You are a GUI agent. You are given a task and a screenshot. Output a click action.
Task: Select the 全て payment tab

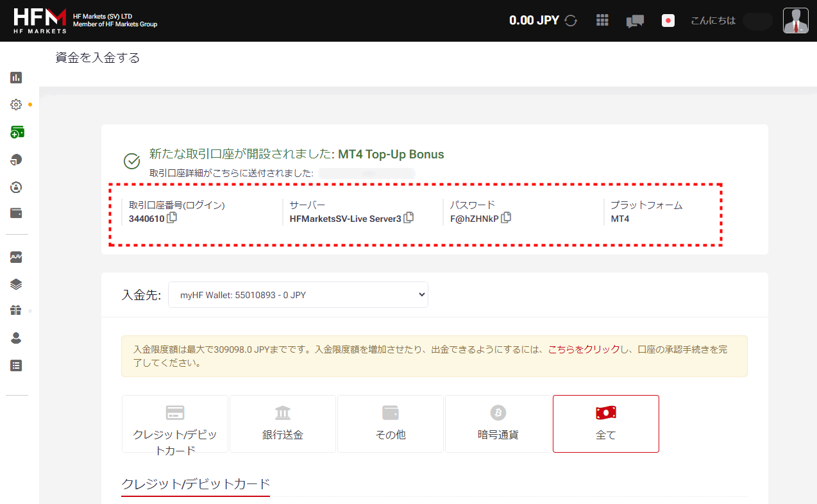606,424
